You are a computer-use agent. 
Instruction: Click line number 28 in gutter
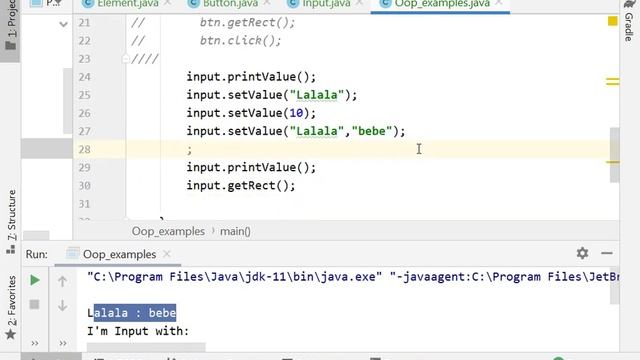tap(84, 149)
